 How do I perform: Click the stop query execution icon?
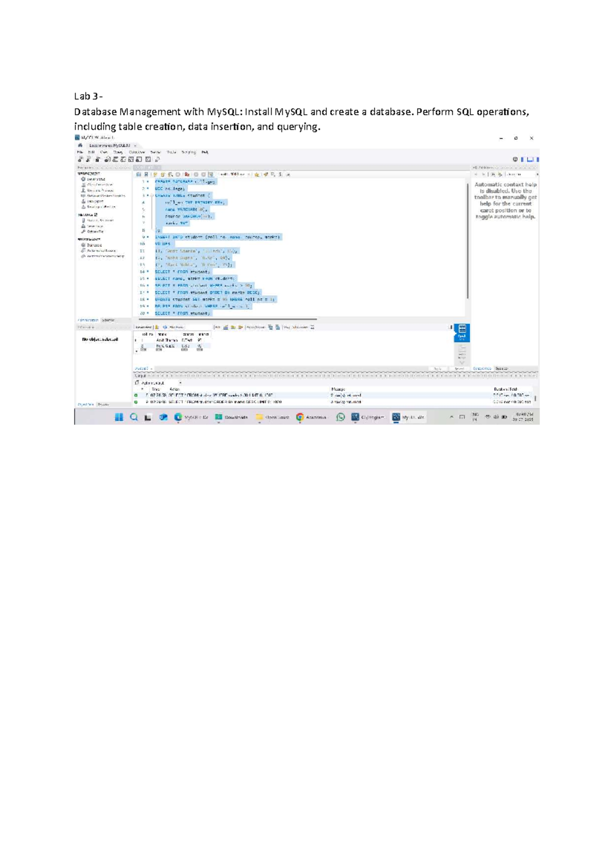pyautogui.click(x=178, y=175)
